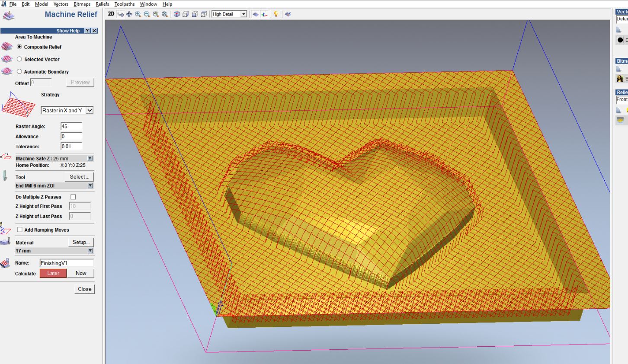Select the Selected Vector radio button
This screenshot has width=628, height=364.
19,59
